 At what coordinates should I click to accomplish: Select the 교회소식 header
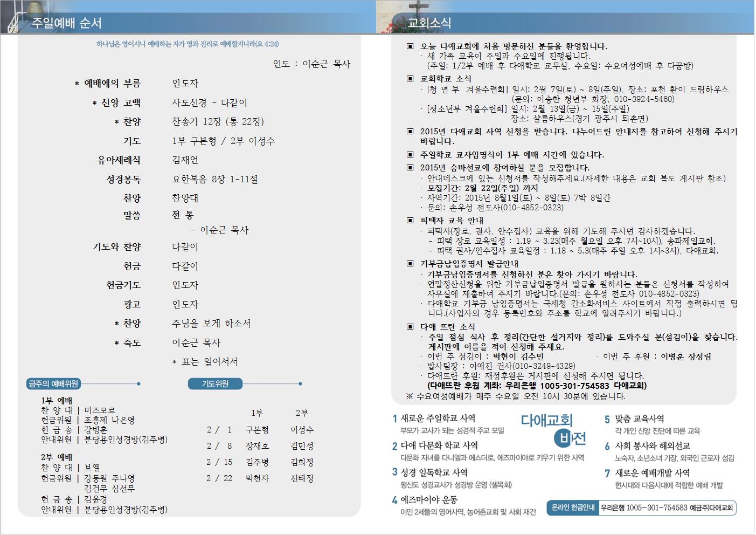pos(429,23)
